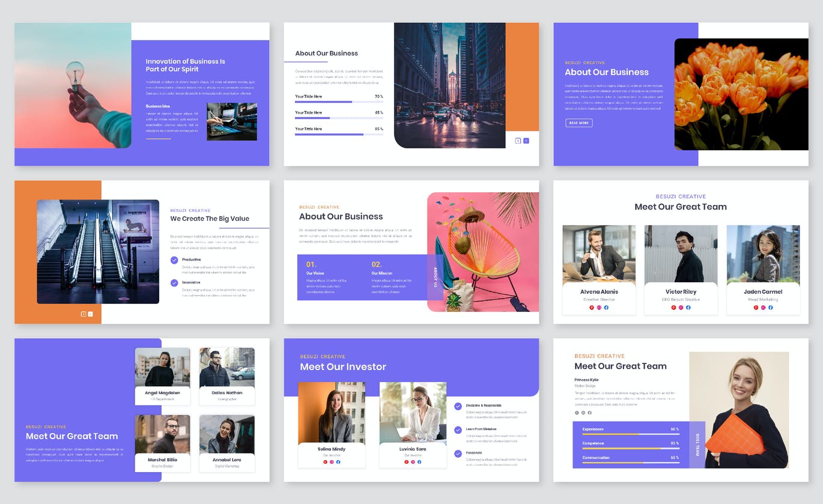
Task: Select Pinterest icon under Jaden Carmel
Action: (x=756, y=308)
